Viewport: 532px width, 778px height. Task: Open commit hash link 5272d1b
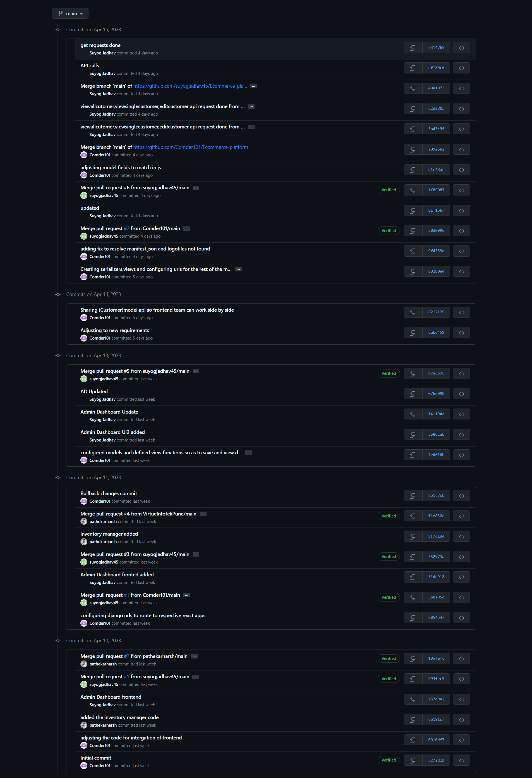pos(436,760)
